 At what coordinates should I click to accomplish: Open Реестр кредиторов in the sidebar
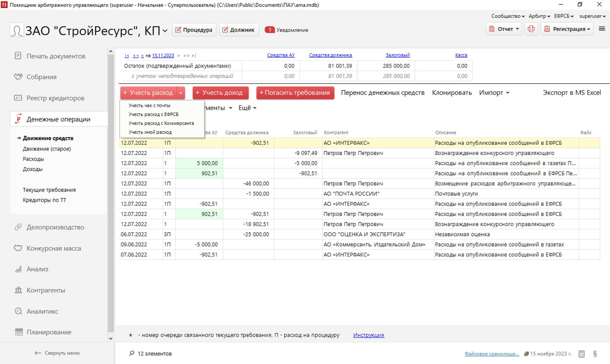pyautogui.click(x=49, y=98)
